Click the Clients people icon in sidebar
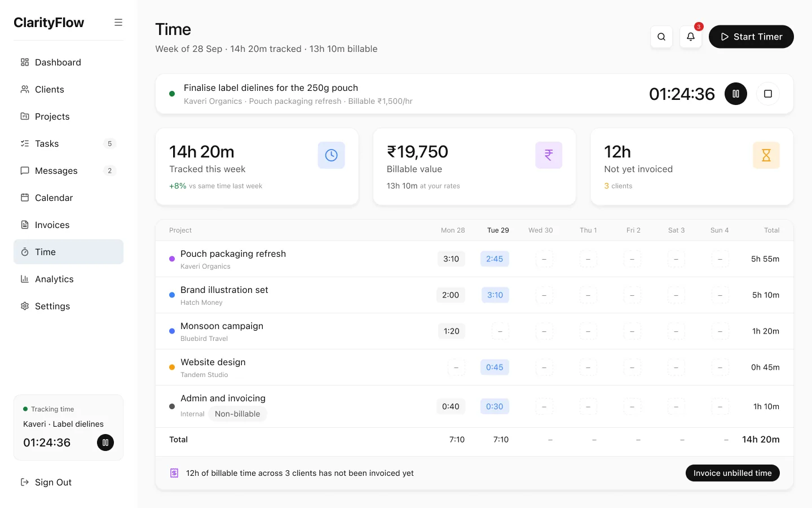Screen dimensions: 812x508 coord(25,89)
